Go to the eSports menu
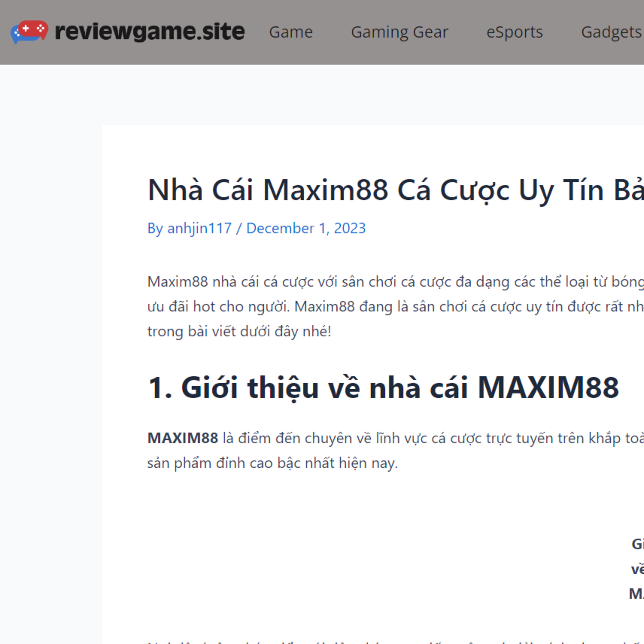Image resolution: width=644 pixels, height=644 pixels. pyautogui.click(x=514, y=32)
